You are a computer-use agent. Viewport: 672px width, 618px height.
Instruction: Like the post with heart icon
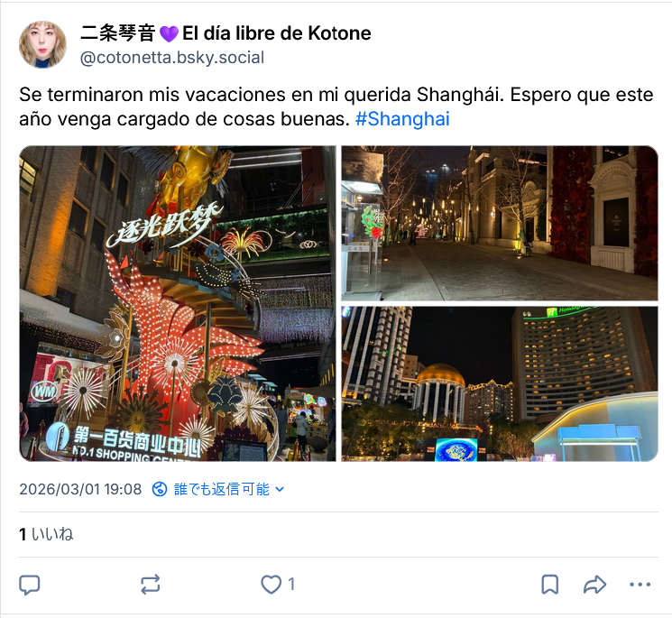click(x=272, y=585)
